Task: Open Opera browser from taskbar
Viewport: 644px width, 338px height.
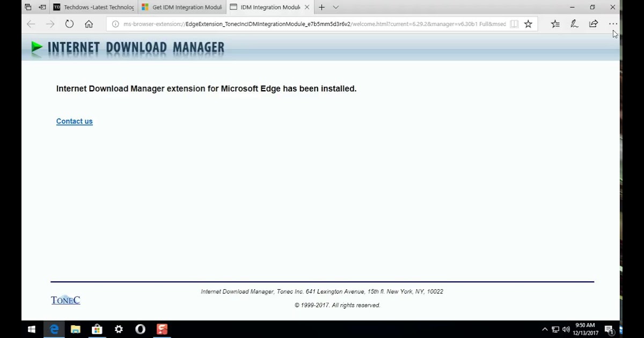Action: click(140, 329)
